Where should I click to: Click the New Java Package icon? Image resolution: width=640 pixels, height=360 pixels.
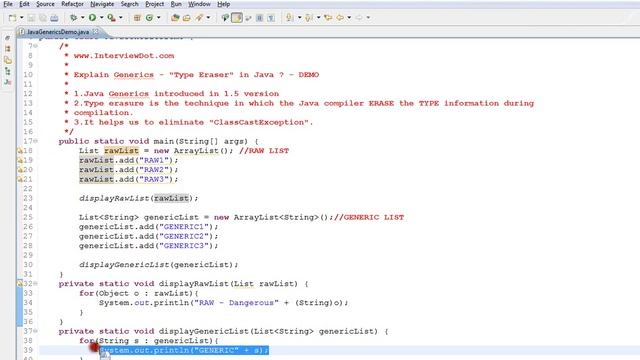click(x=137, y=18)
